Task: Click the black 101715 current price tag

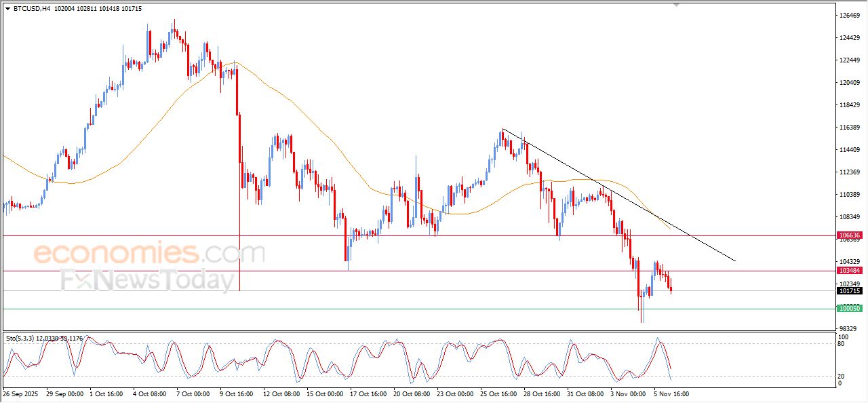Action: (x=850, y=291)
